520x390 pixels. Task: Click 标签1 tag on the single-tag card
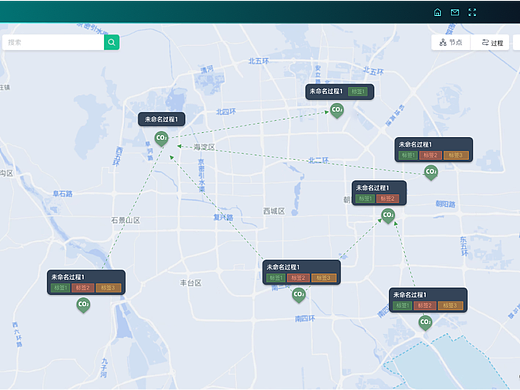tap(358, 92)
